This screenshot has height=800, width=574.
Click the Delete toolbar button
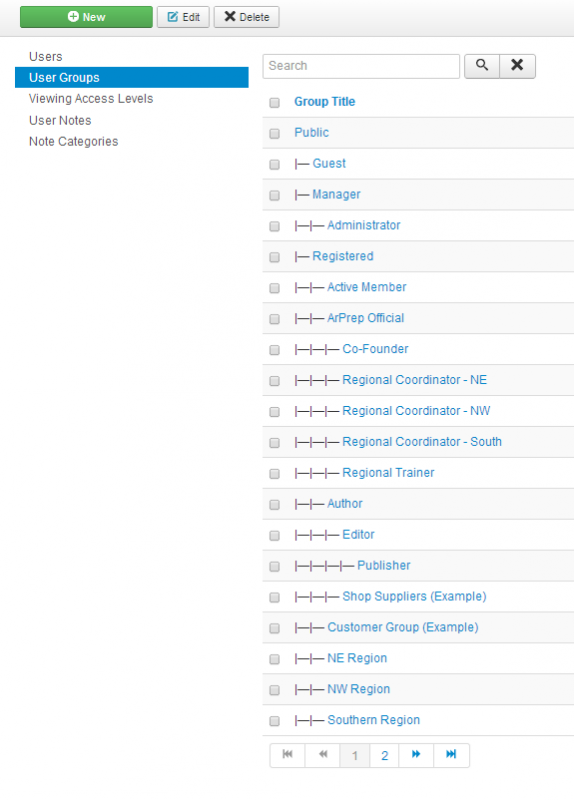tap(246, 17)
